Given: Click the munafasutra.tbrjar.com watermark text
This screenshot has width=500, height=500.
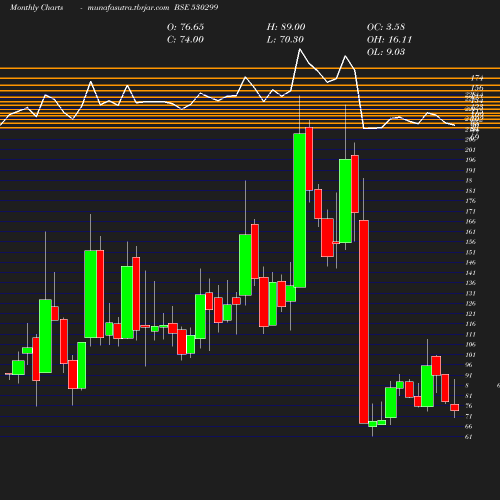Looking at the screenshot, I should click(x=128, y=7).
